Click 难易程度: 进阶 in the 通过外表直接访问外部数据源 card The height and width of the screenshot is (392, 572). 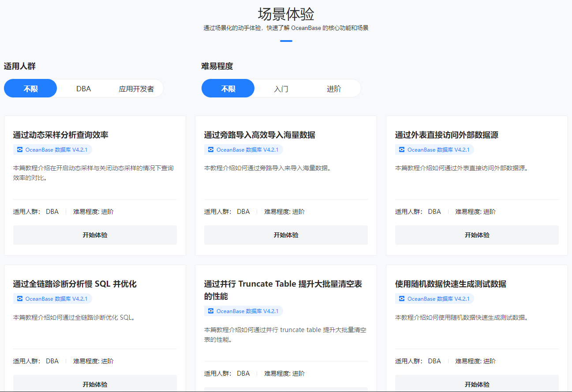(475, 212)
